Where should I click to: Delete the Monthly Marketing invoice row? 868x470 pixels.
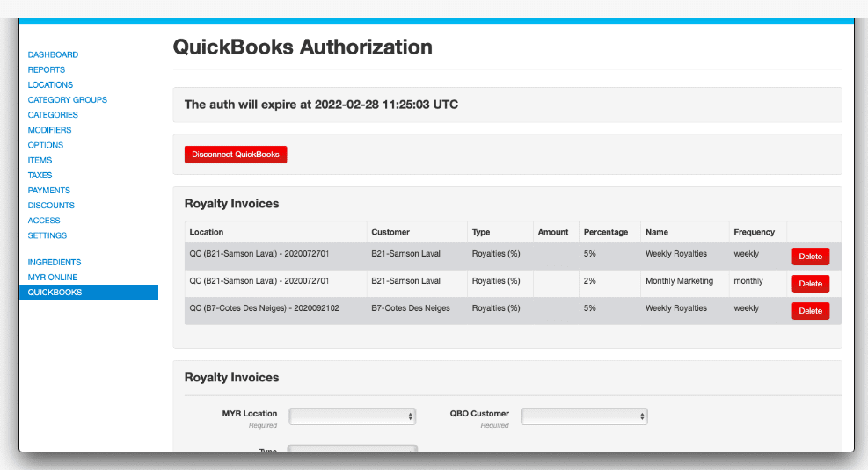[x=811, y=283]
